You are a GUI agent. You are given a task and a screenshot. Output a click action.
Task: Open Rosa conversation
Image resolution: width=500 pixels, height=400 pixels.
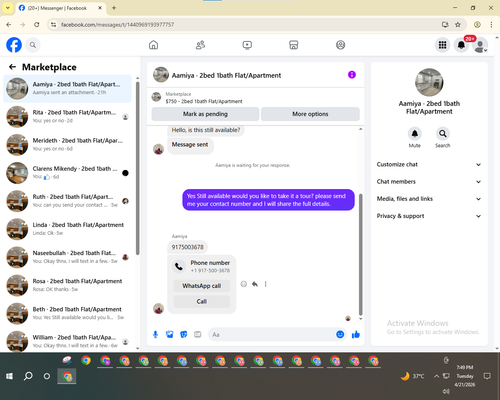[67, 285]
